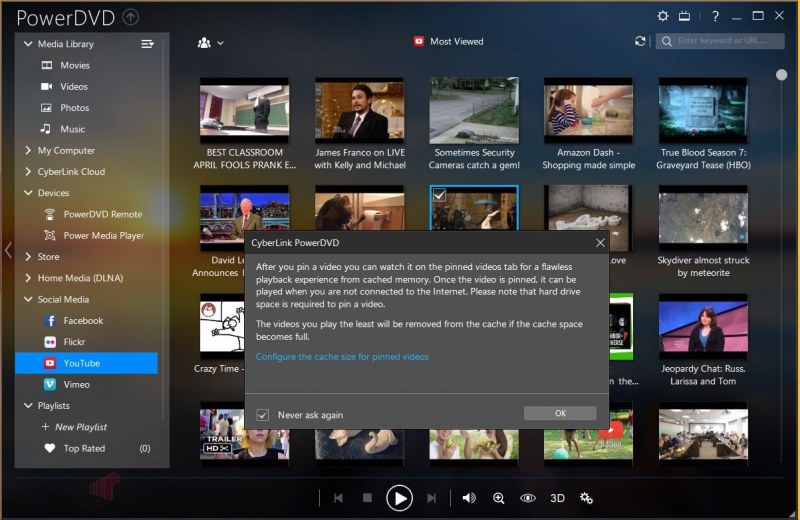
Task: Collapse the Media Library section
Action: coord(28,44)
